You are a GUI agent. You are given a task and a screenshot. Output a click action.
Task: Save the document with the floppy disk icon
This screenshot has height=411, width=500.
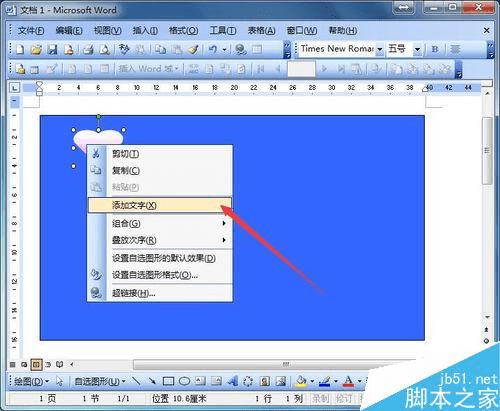point(52,50)
